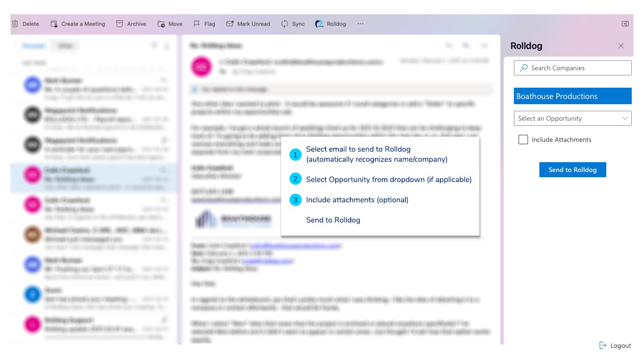
Task: Click the Delete trash icon
Action: [15, 24]
